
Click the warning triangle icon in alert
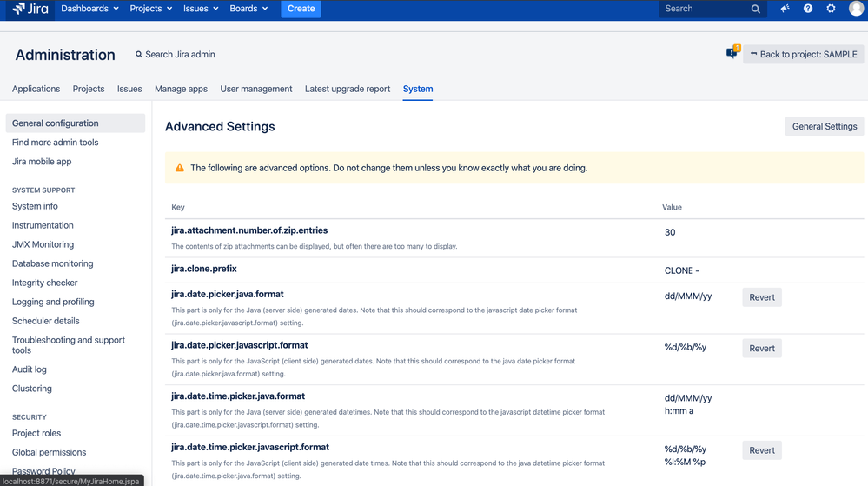[179, 168]
